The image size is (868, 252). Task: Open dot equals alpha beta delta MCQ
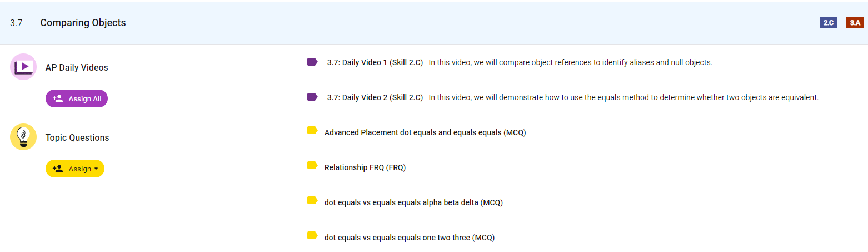pos(413,202)
